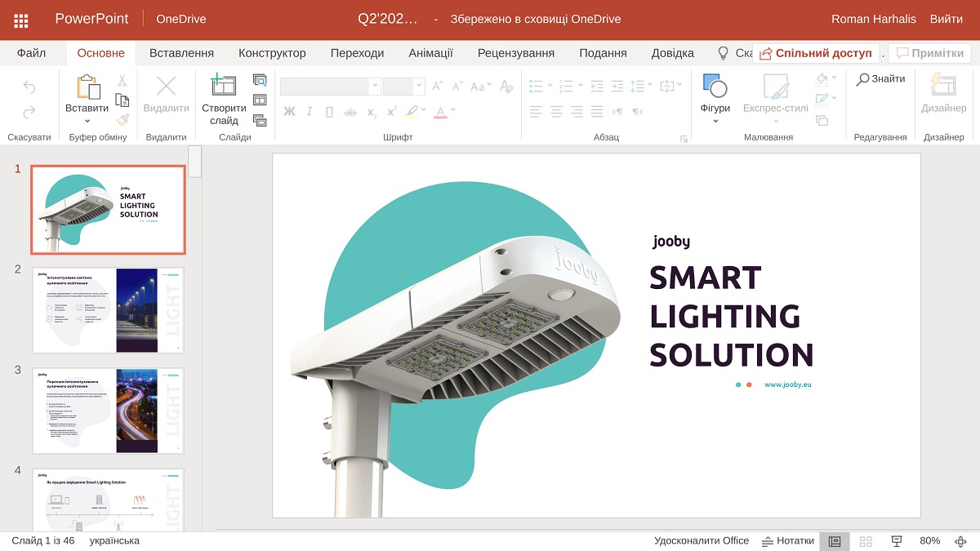
Task: Toggle Italic formatting
Action: pos(310,112)
